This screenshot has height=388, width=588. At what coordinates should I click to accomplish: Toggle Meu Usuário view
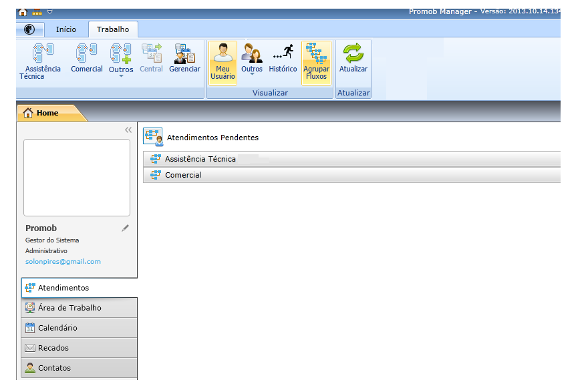point(223,62)
